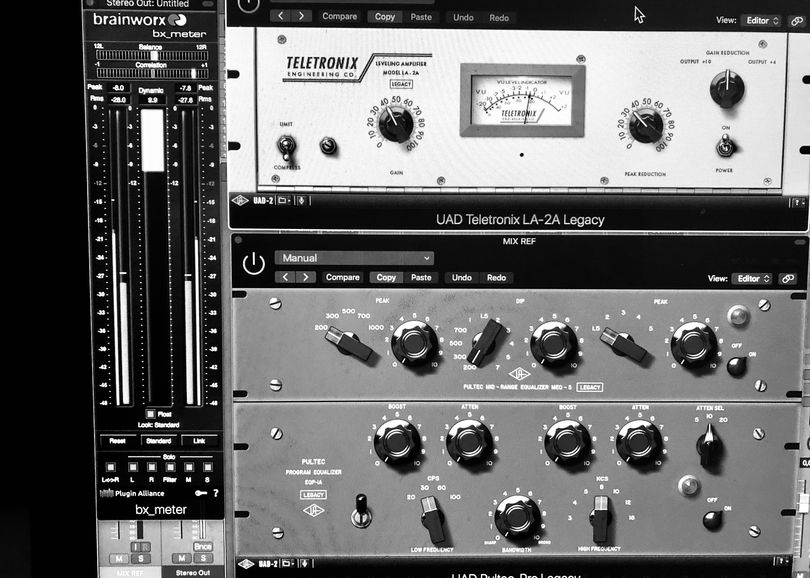Viewport: 810px width, 578px height.
Task: Mute the MIX REF channel strip
Action: click(120, 558)
